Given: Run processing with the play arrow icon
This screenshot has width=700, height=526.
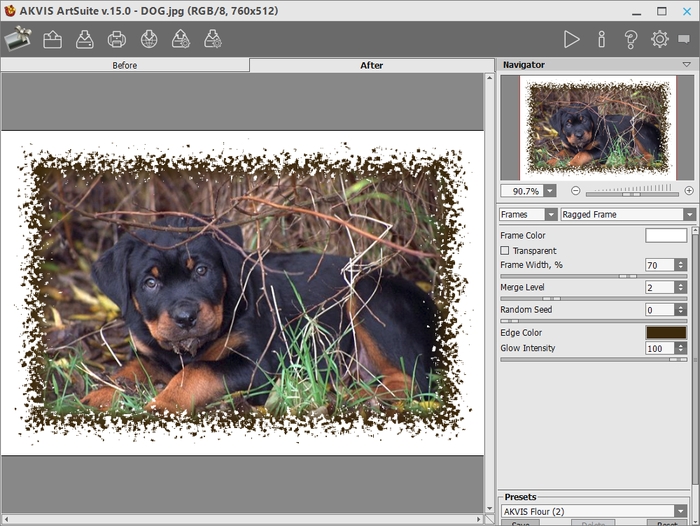Looking at the screenshot, I should [571, 40].
